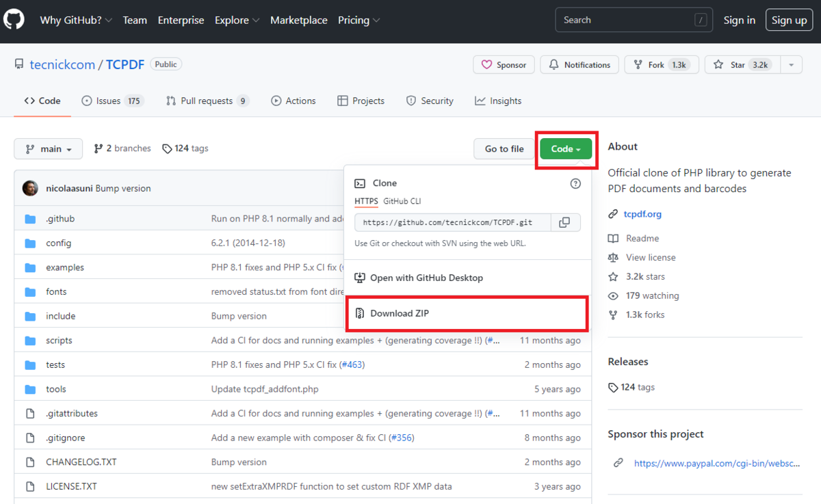This screenshot has width=821, height=504.
Task: Expand the Explore menu
Action: tap(237, 21)
